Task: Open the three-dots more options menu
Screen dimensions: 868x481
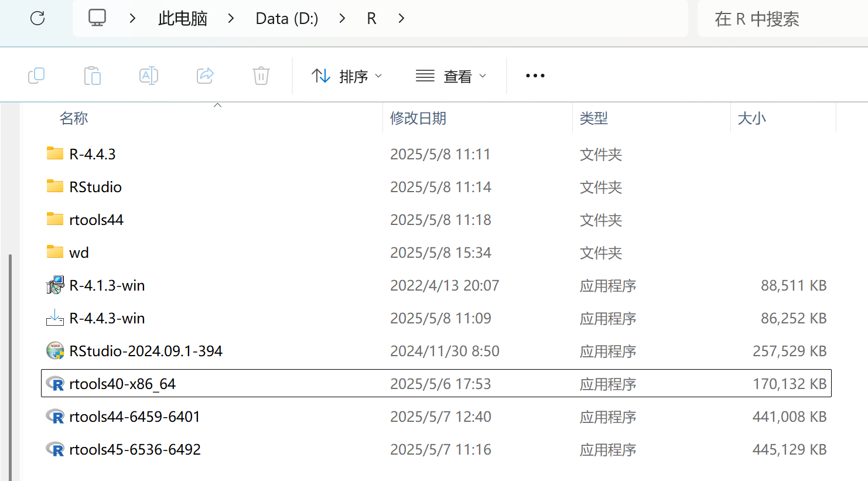Action: (x=535, y=76)
